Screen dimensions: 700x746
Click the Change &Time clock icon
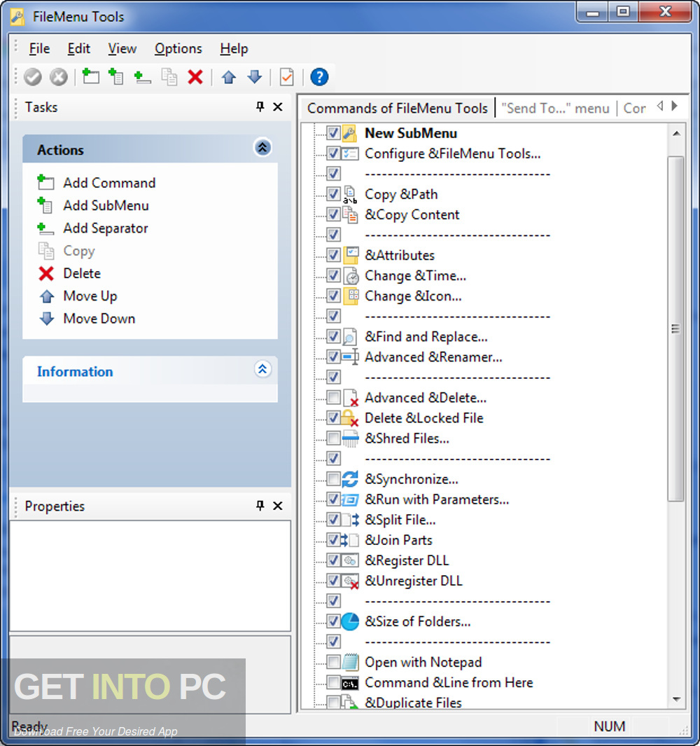351,276
